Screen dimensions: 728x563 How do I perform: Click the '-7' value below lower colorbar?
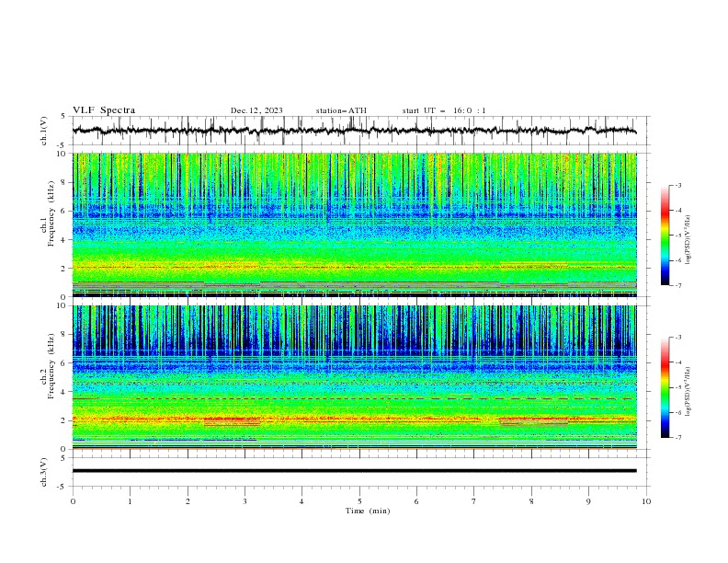click(x=677, y=438)
